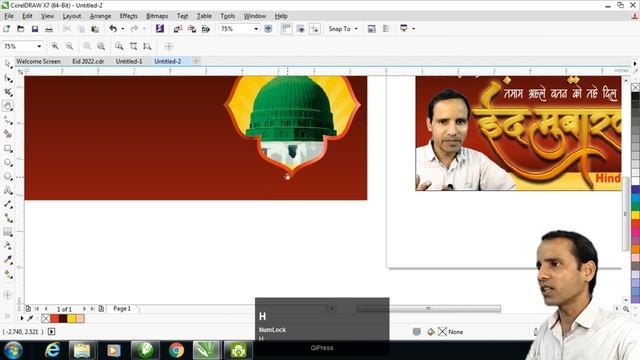Screen dimensions: 640x360
Task: Add new document with plus tab
Action: click(x=196, y=61)
